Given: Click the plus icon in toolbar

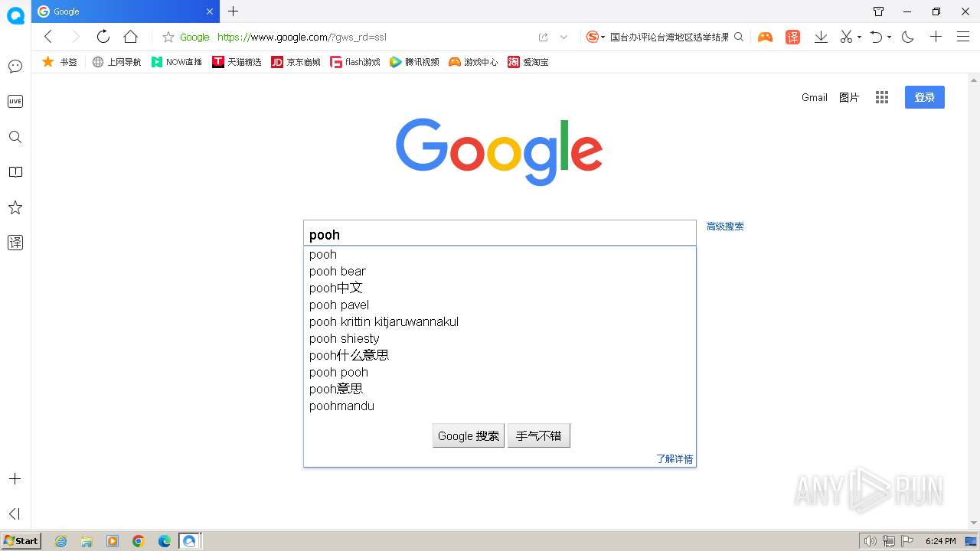Looking at the screenshot, I should click(936, 37).
